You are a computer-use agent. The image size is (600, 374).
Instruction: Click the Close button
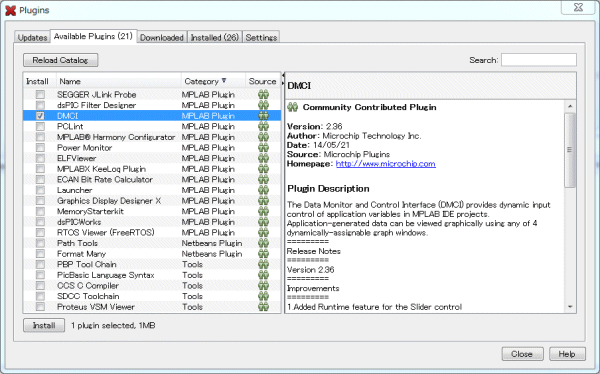click(x=522, y=354)
